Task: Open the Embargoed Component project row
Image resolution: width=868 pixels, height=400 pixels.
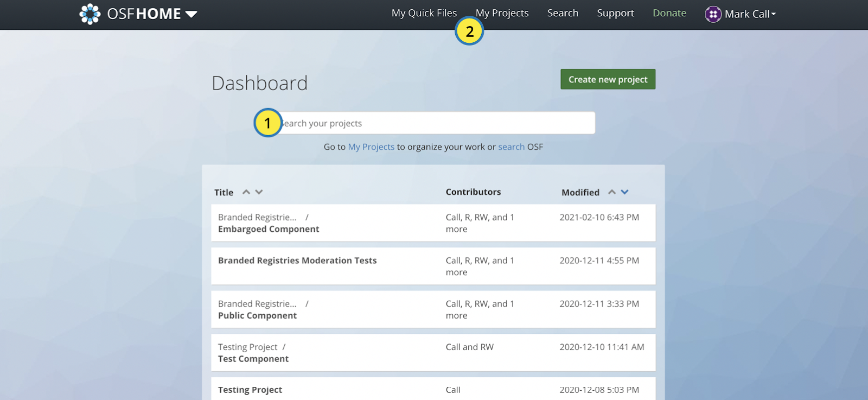Action: click(x=433, y=223)
